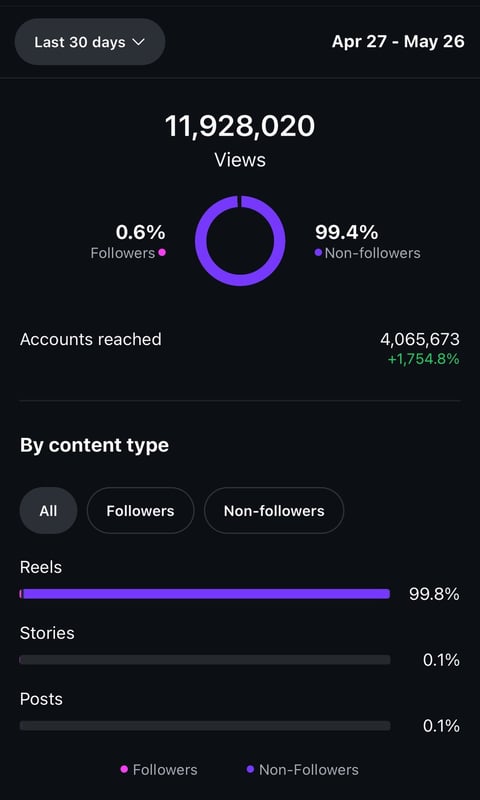Tap the Stories progress bar
Screen dimensions: 480x800
[x=205, y=660]
